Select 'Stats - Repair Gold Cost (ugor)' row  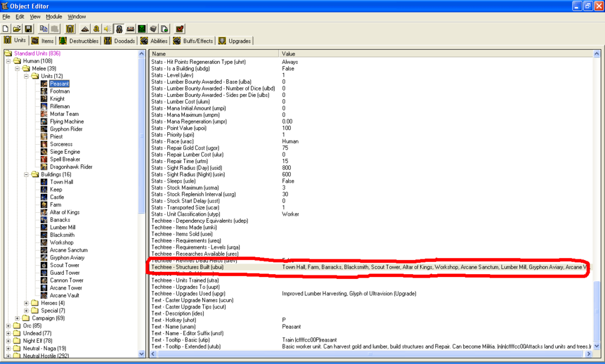pos(370,148)
